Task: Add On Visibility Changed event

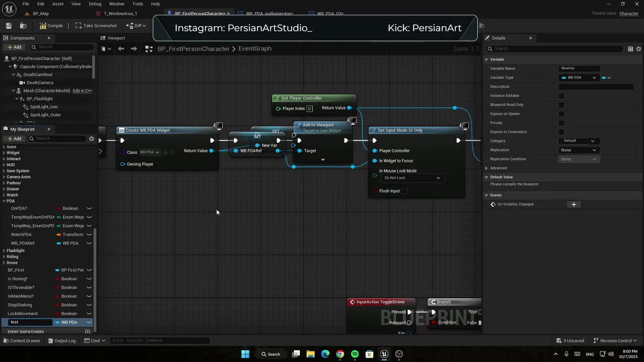Action: (x=574, y=204)
